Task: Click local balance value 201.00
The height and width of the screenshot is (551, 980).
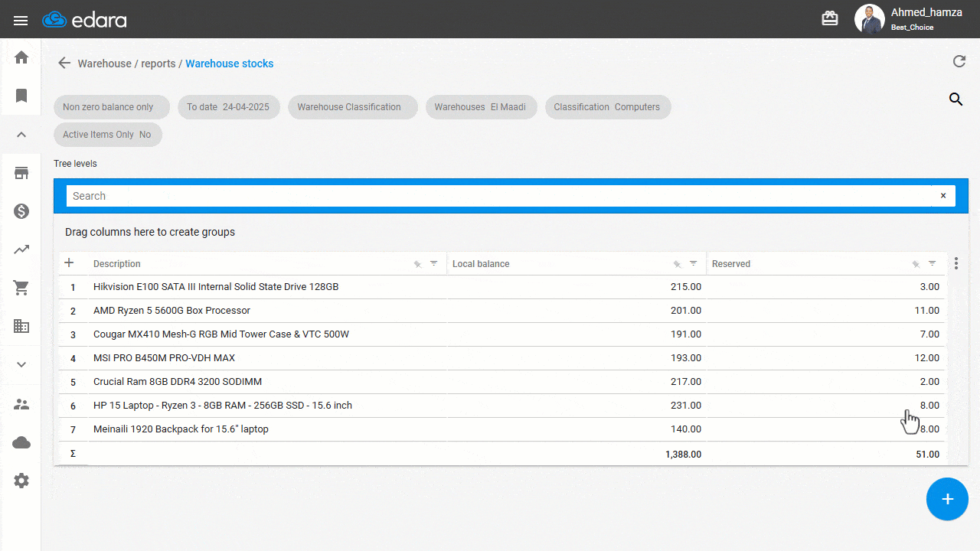Action: [x=686, y=311]
